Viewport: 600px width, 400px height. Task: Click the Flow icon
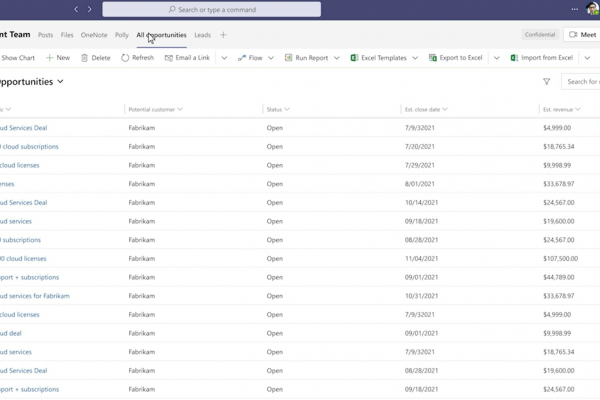click(x=242, y=58)
